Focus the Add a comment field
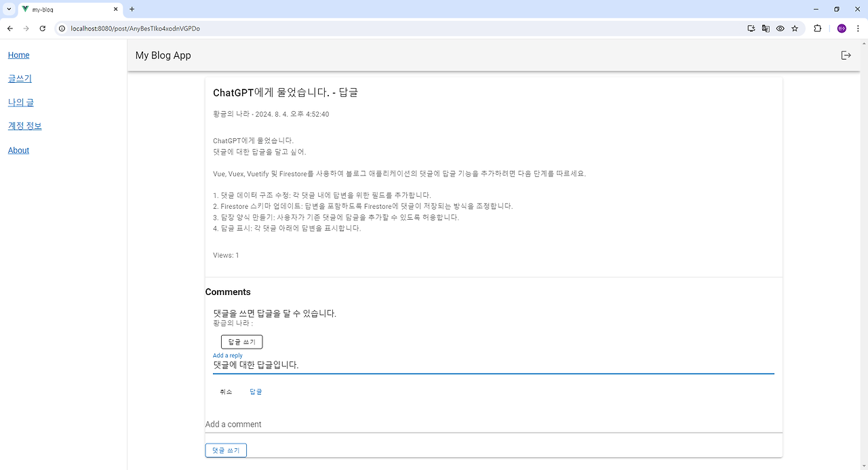The image size is (868, 470). pyautogui.click(x=494, y=425)
